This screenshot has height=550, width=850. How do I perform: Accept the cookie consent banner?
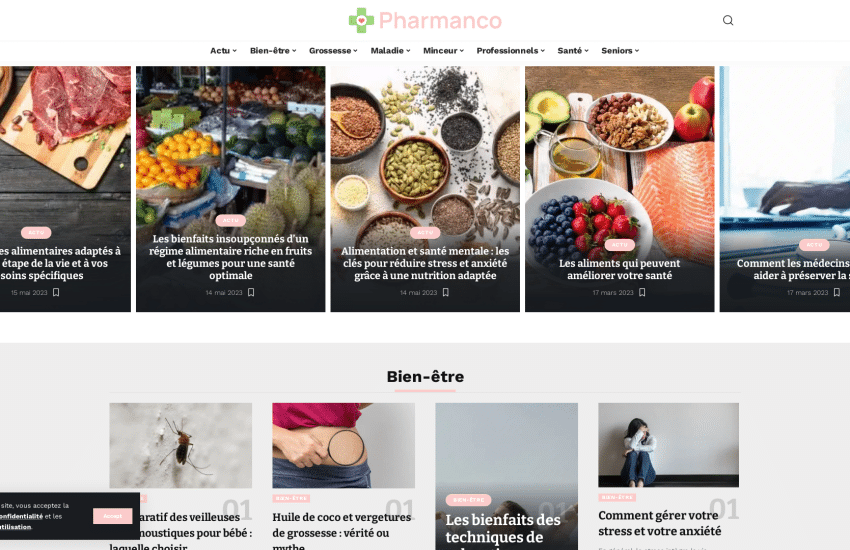[113, 516]
